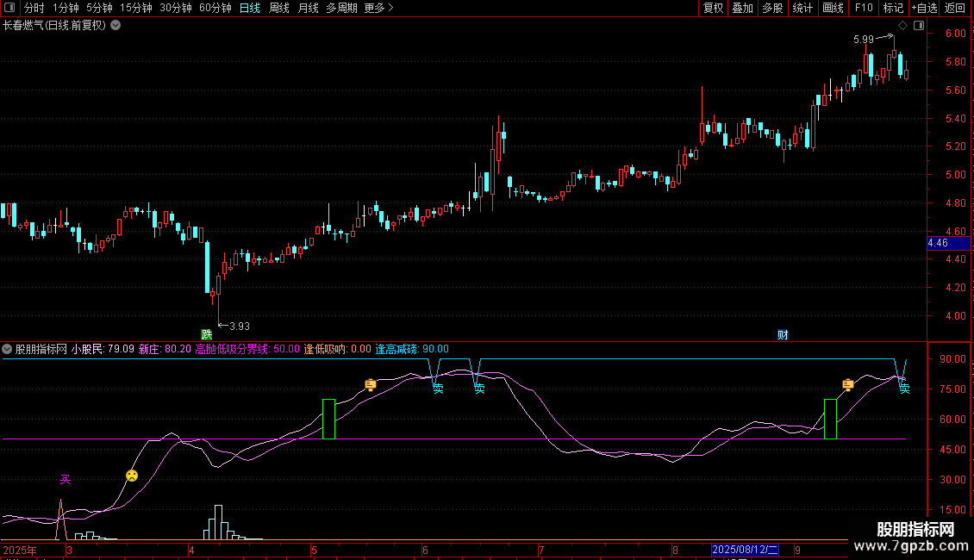Click the 财 blue marker icon near the bottom
This screenshot has width=974, height=560.
[x=783, y=335]
